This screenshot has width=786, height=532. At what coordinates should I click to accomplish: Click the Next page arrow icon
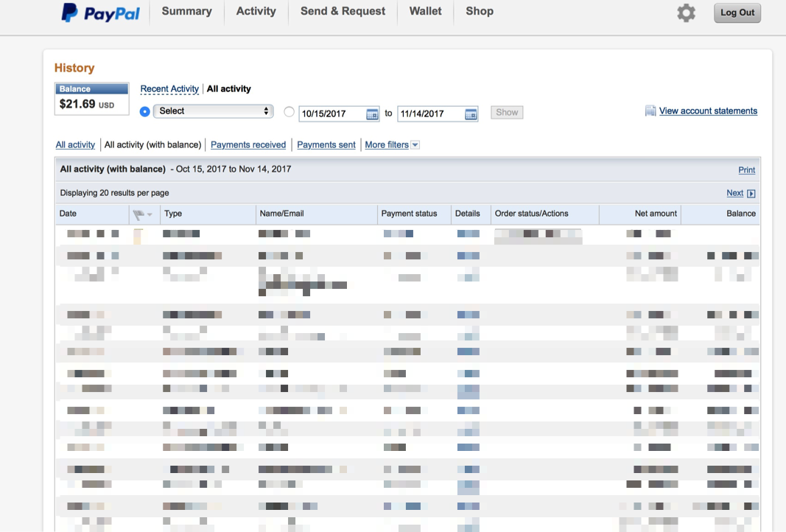(x=751, y=194)
